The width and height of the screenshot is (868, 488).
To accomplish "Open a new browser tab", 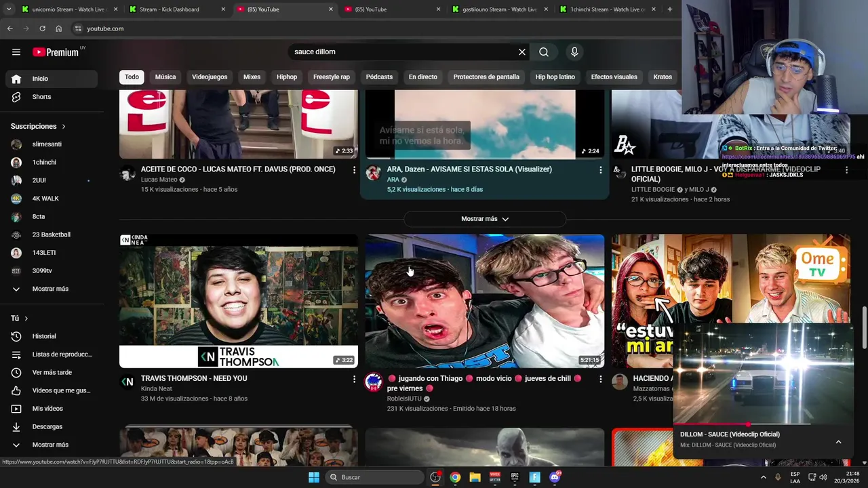I will [x=669, y=9].
